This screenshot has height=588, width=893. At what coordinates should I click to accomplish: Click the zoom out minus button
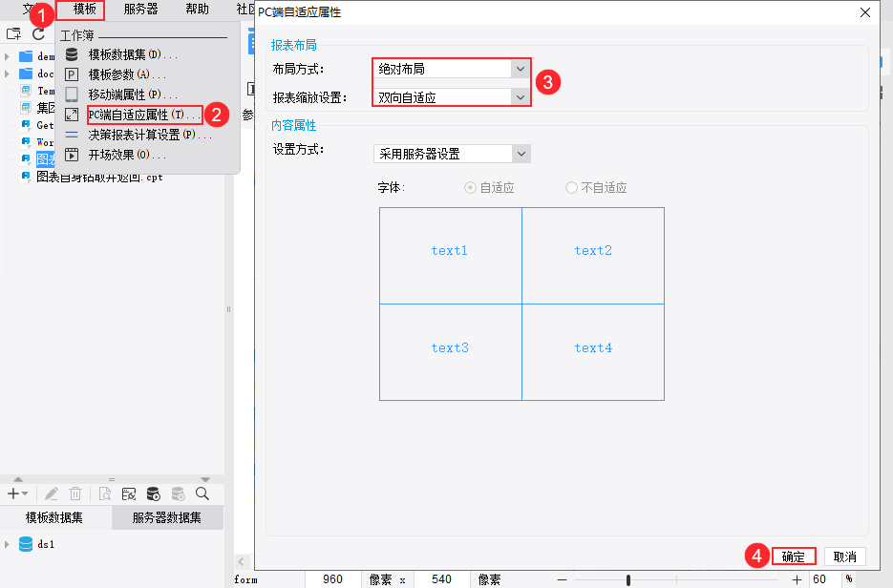coord(563,580)
